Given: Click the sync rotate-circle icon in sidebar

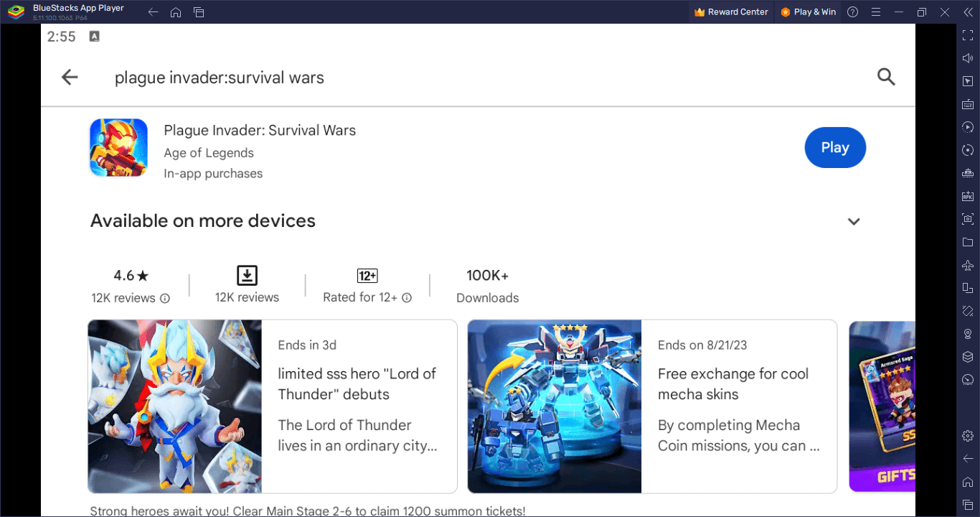Looking at the screenshot, I should tap(968, 150).
